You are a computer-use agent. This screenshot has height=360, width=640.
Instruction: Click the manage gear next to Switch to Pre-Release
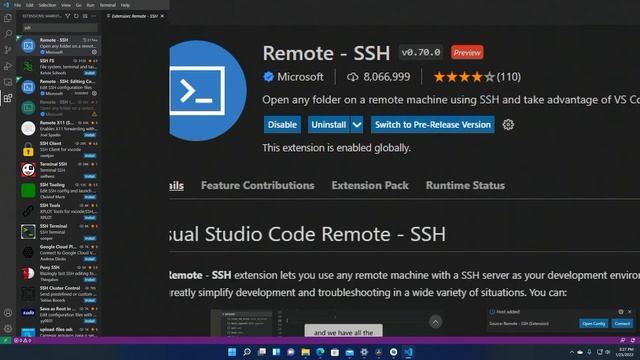coord(508,124)
